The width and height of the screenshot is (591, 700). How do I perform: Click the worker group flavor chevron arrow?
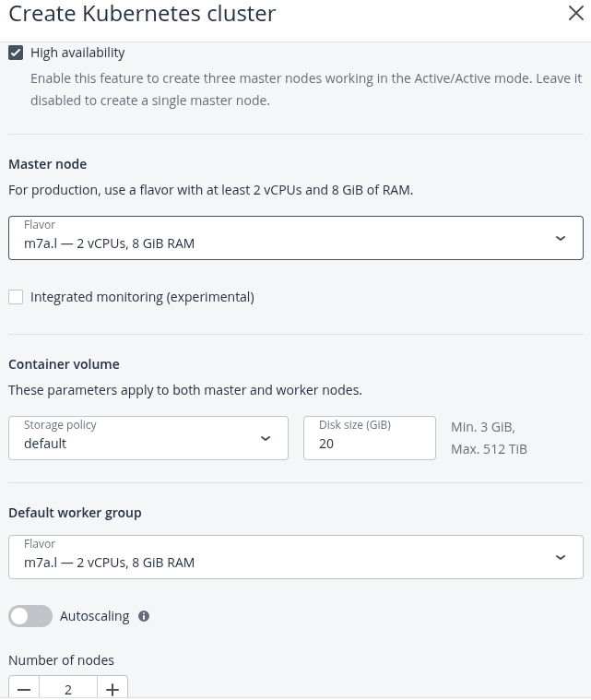point(561,557)
